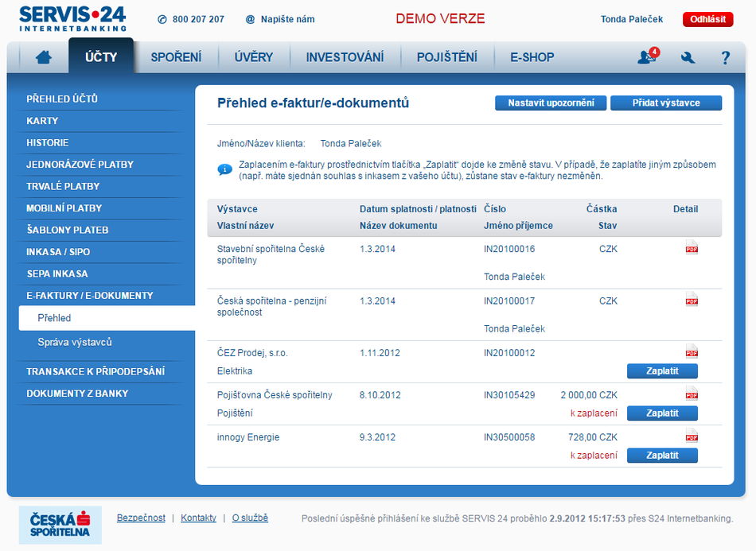Go to the home icon tab

point(44,57)
